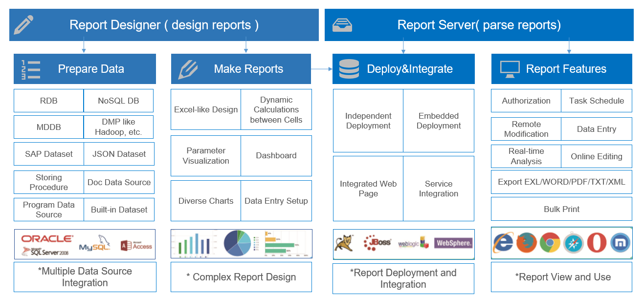Click the Remote Modification feature box
The height and width of the screenshot is (297, 644).
526,129
